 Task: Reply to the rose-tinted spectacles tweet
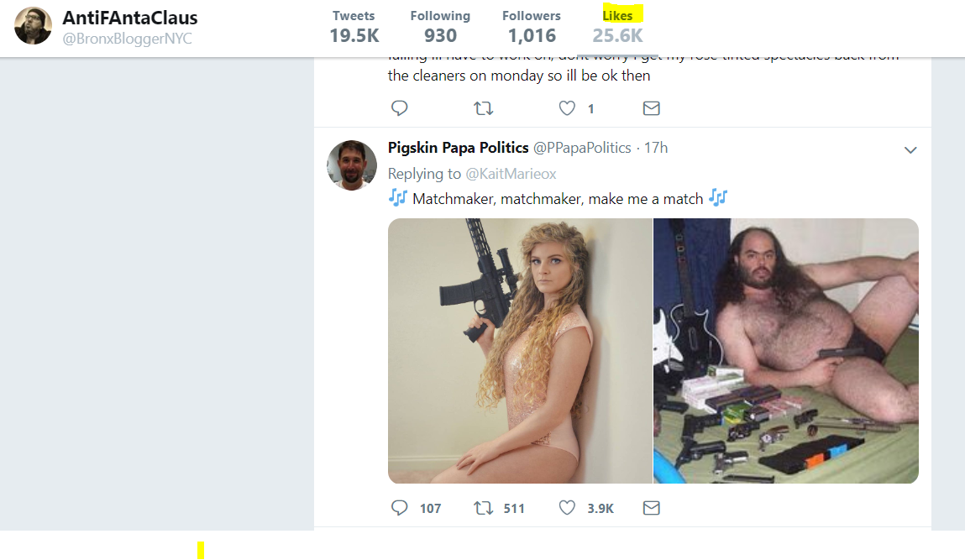coord(400,108)
